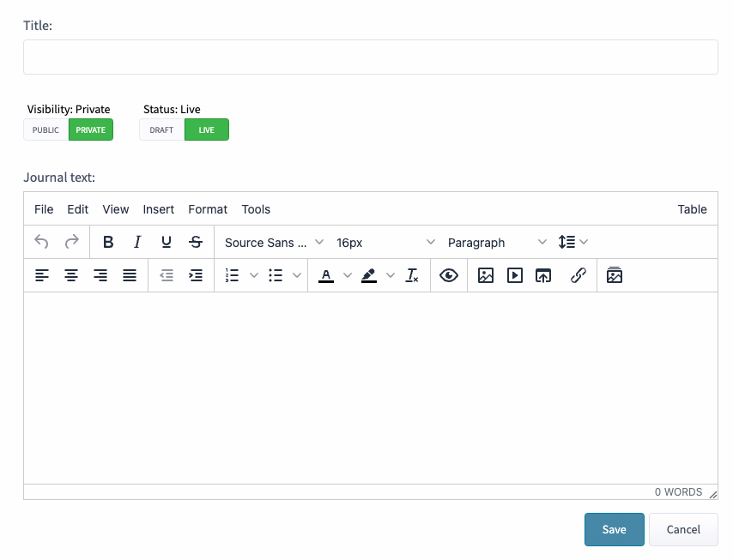Focus the Title input field
Viewport: 733px width, 560px height.
click(371, 57)
